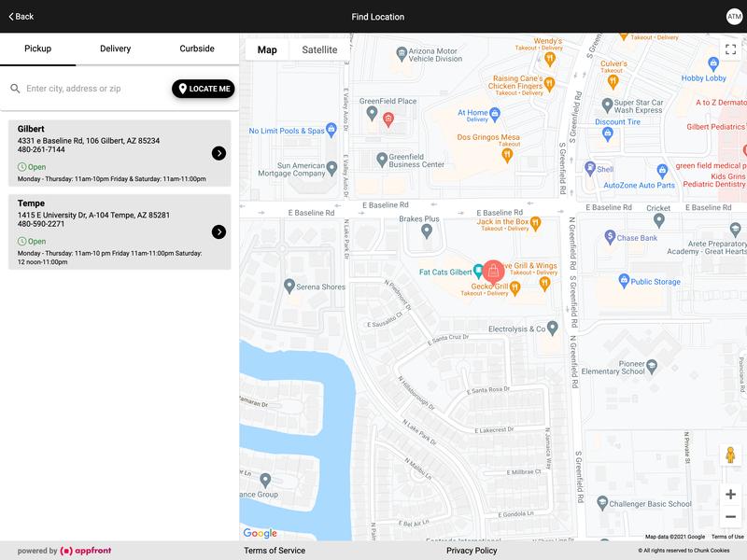Image resolution: width=747 pixels, height=560 pixels.
Task: Open the Terms of Service link
Action: point(275,551)
